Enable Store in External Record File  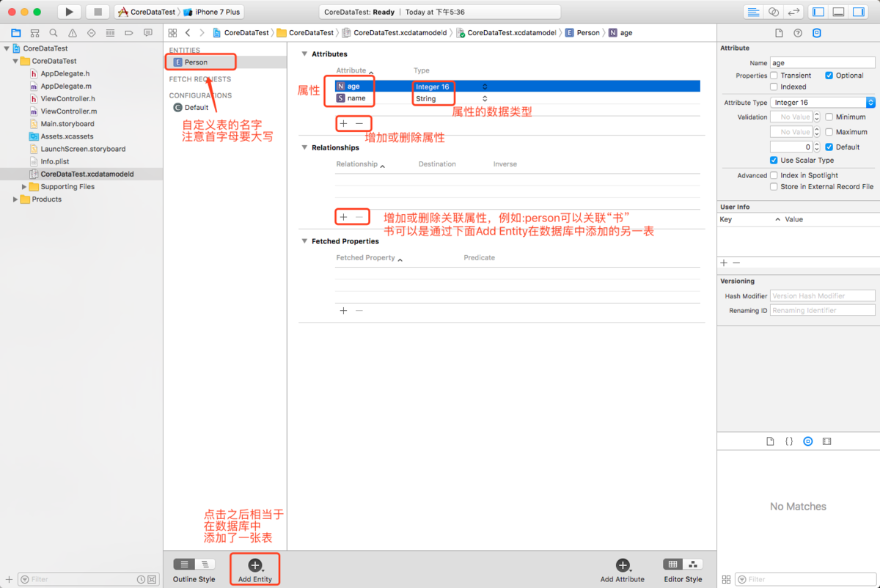(774, 186)
